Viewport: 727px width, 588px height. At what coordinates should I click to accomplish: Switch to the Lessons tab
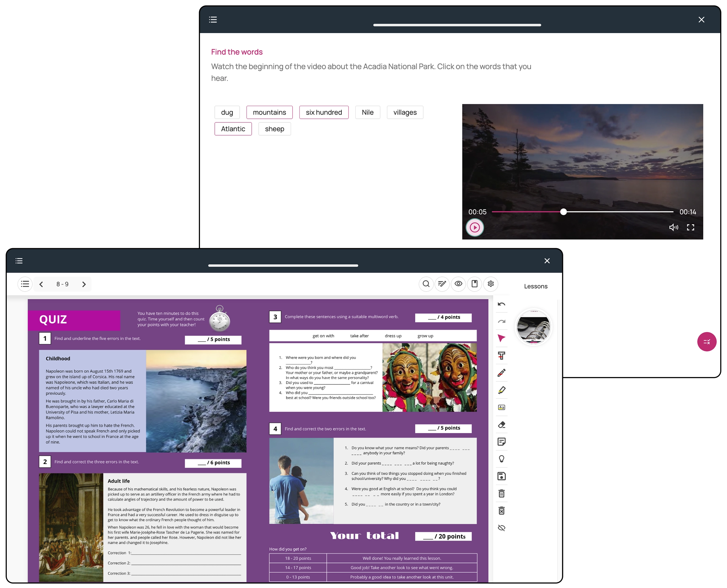click(536, 286)
